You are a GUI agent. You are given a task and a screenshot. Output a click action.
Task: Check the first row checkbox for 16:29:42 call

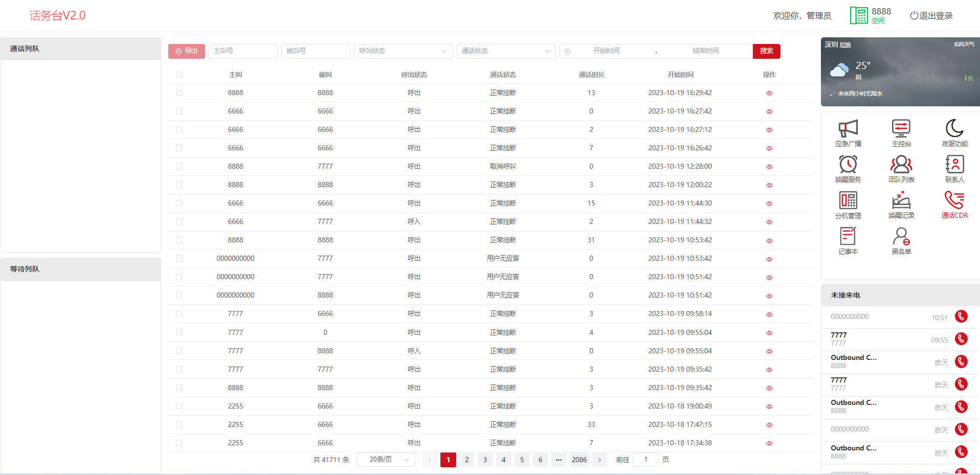point(179,93)
